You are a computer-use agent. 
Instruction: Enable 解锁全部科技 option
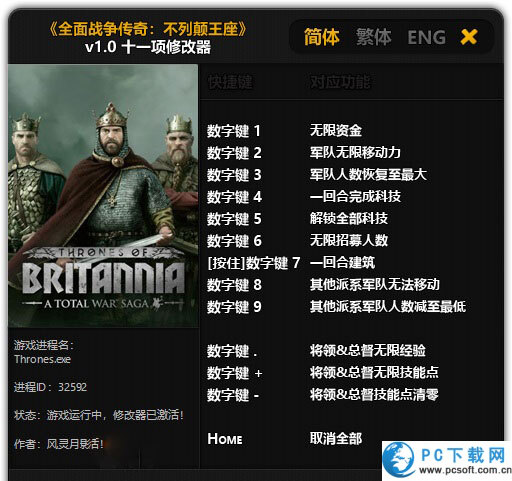point(349,218)
